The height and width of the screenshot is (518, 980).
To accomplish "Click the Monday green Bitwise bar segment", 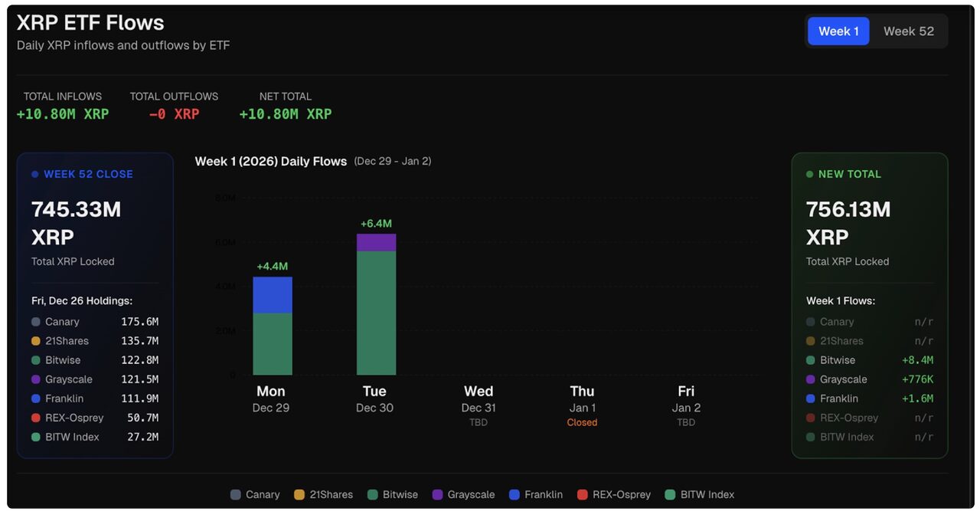I will (273, 343).
